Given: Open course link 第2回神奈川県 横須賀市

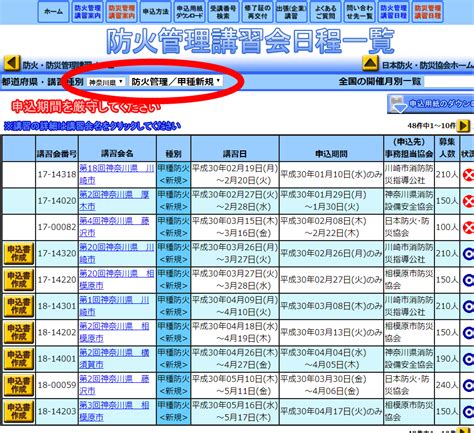Looking at the screenshot, I should [114, 359].
